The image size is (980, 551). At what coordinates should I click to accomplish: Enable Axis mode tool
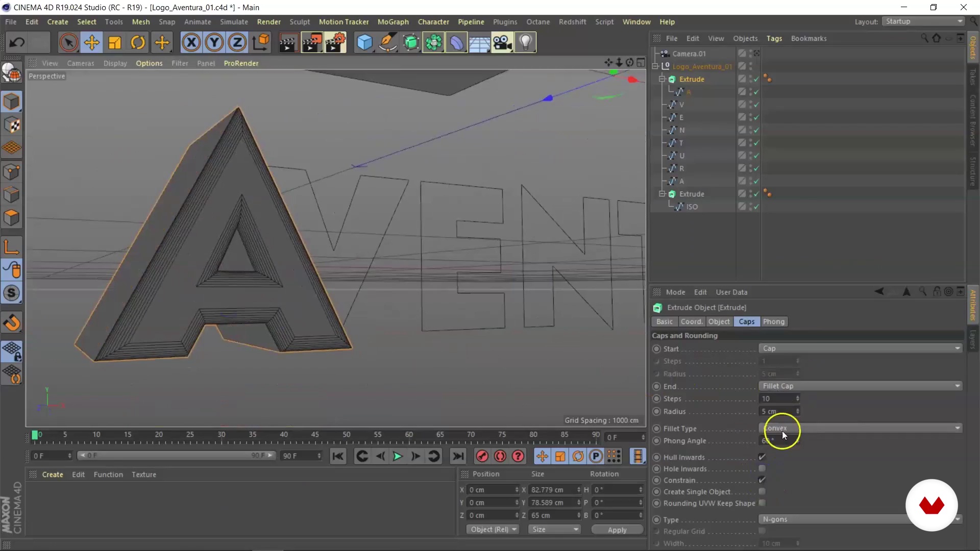tap(12, 247)
